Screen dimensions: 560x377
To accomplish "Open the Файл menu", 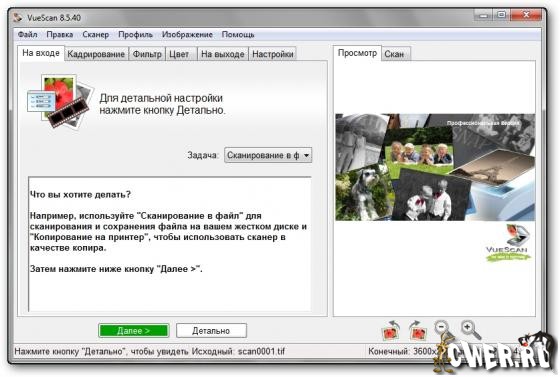I will [28, 35].
